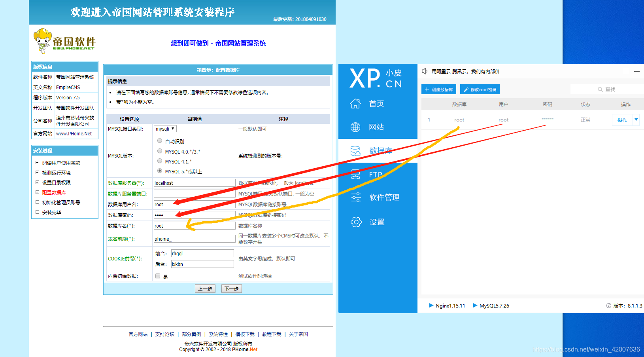This screenshot has height=357, width=644.
Task: Click the search magnifier icon in 查找 box
Action: 600,89
